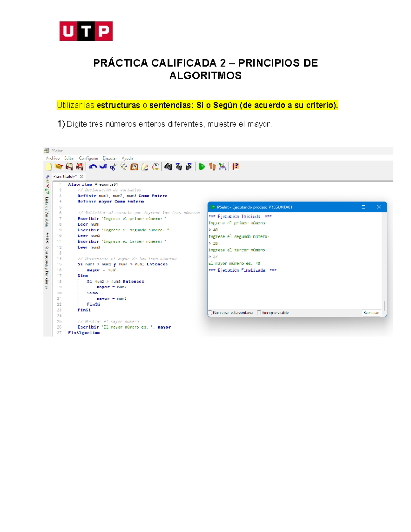
Task: Enable 'No cerrar esta ventana' checkbox
Action: [210, 313]
